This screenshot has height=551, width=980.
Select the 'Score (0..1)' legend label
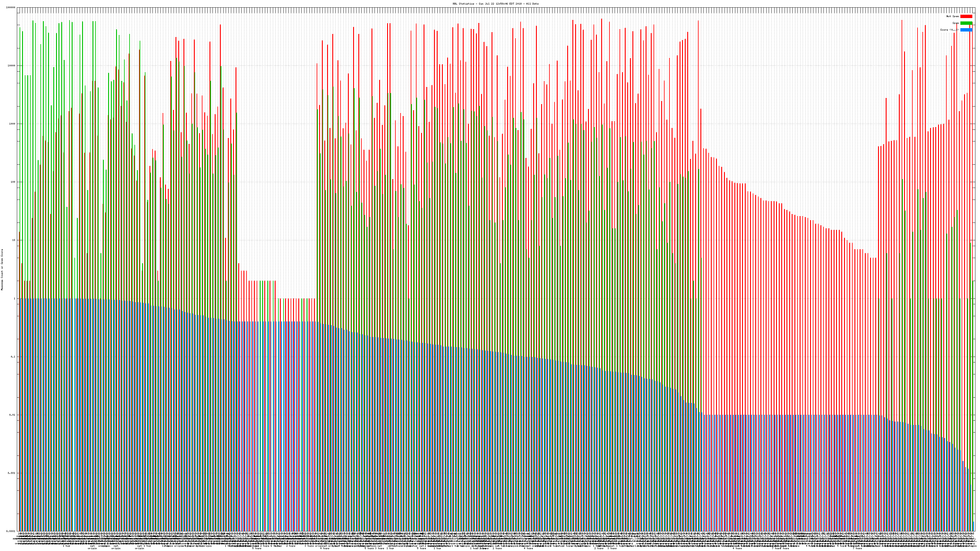[950, 30]
